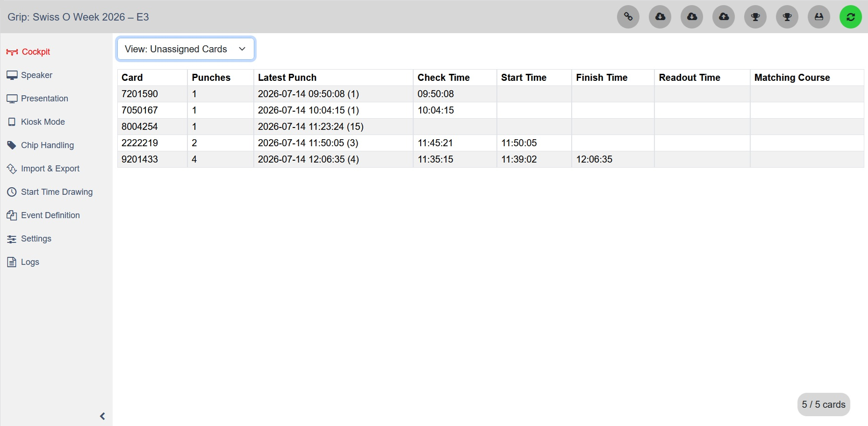Click latest punch 2026-07-14 10:04:15 (1)
Image resolution: width=868 pixels, height=426 pixels.
click(x=308, y=110)
